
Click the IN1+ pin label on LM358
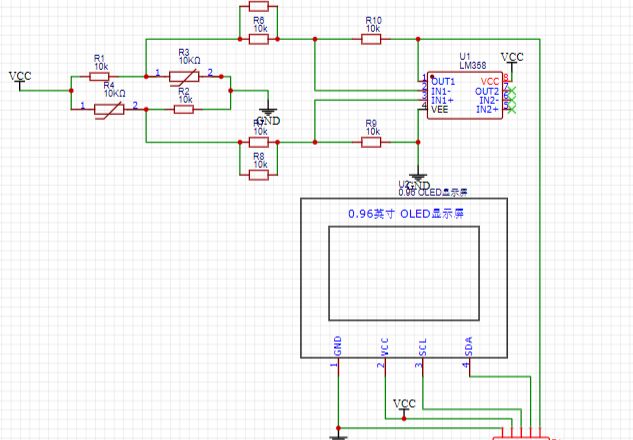(442, 100)
